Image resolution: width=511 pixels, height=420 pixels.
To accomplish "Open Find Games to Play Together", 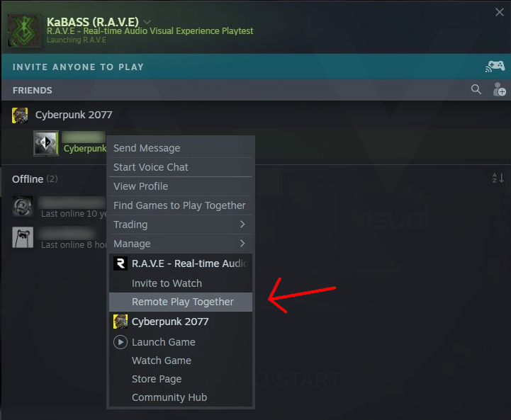I will (x=181, y=205).
